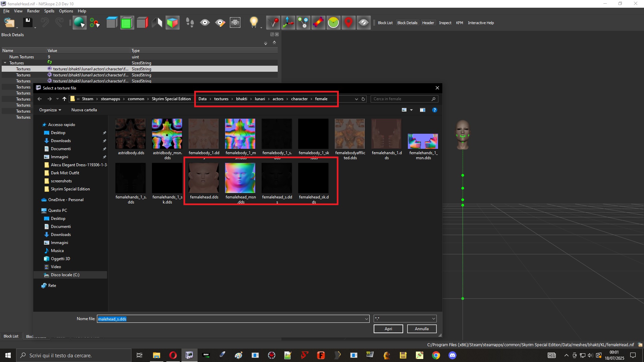The image size is (644, 362).
Task: Collapse the Textures tree row
Action: point(5,63)
